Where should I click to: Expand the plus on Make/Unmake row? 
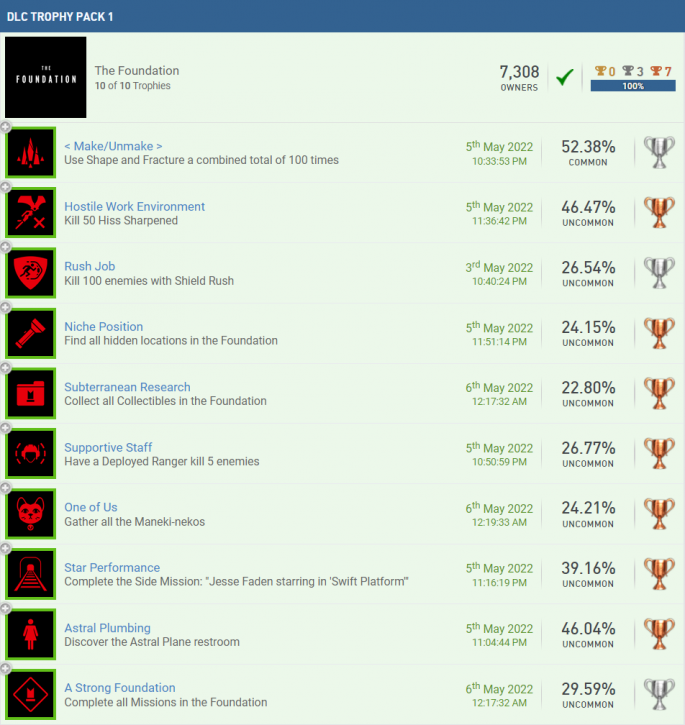5,127
